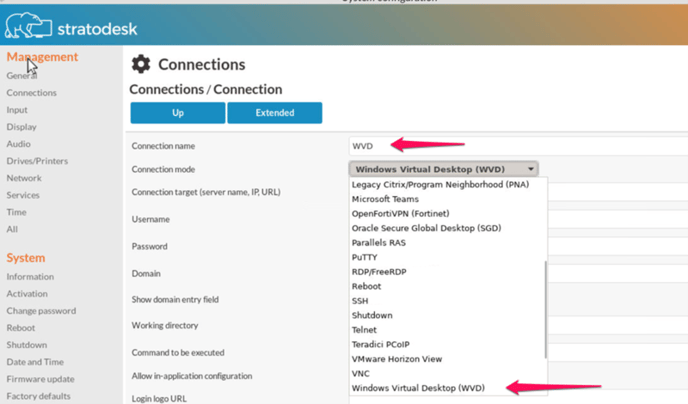Open the Connections management section
Image resolution: width=688 pixels, height=404 pixels.
32,93
